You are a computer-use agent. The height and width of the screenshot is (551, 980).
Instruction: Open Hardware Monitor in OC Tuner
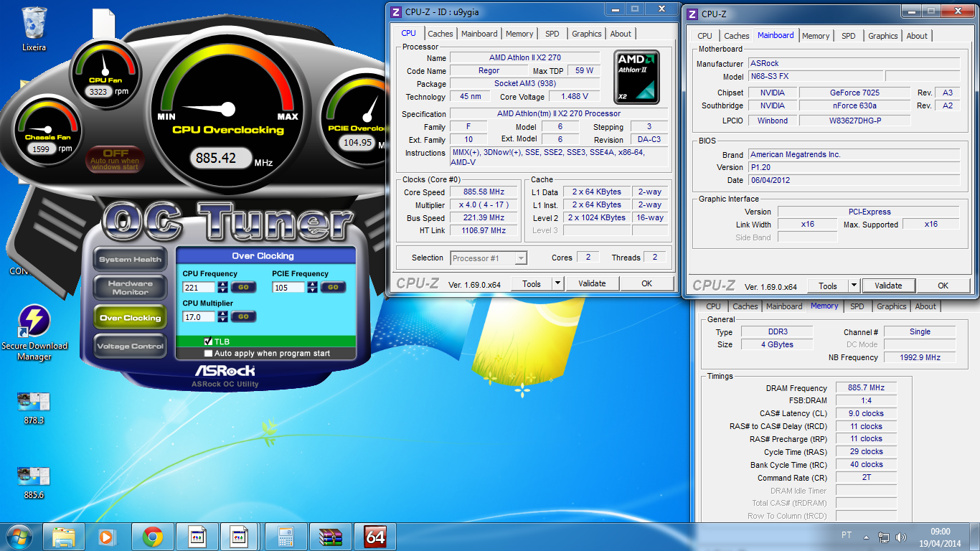130,288
